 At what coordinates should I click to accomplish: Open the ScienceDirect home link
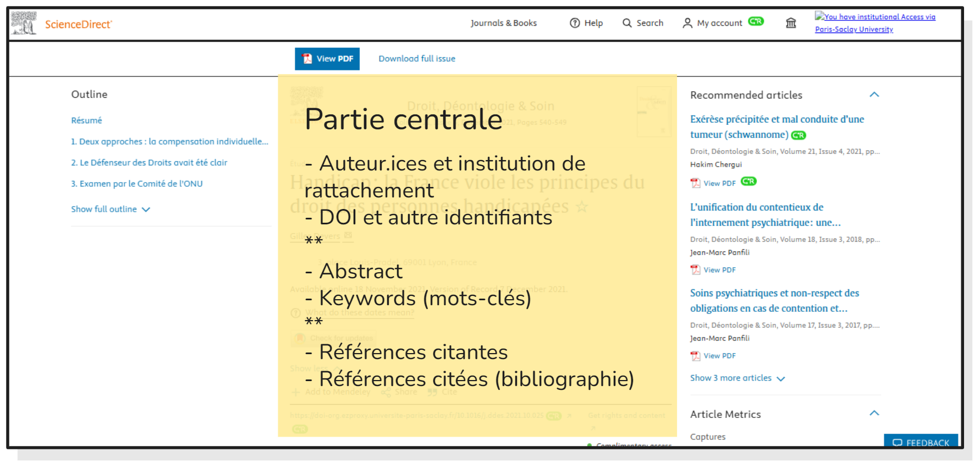[x=79, y=24]
